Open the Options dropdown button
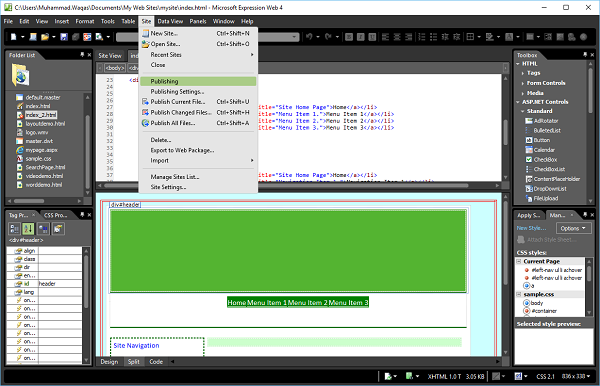The width and height of the screenshot is (600, 386). [573, 228]
